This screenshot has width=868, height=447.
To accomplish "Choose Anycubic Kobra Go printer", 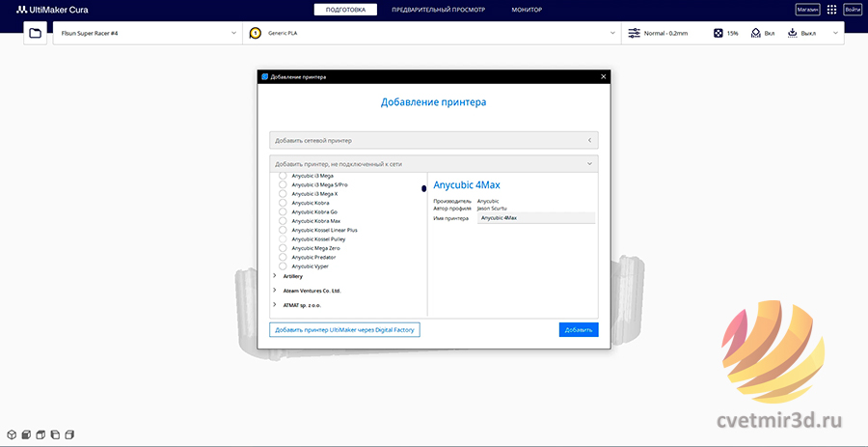I will coord(283,211).
